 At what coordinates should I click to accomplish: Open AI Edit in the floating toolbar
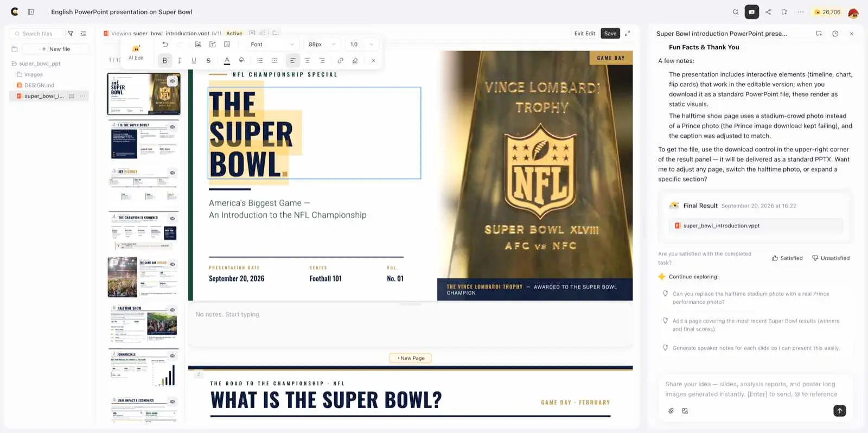136,53
